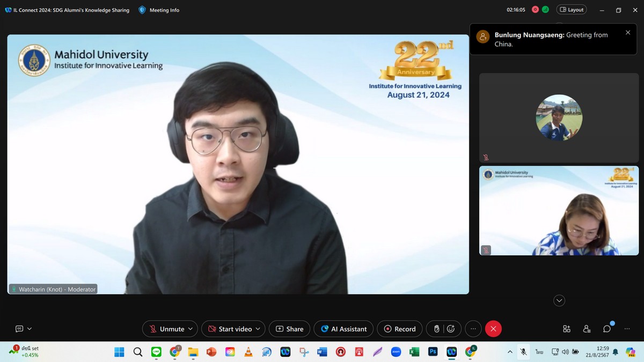This screenshot has height=362, width=644.
Task: Toggle the Record button
Action: pos(399,329)
